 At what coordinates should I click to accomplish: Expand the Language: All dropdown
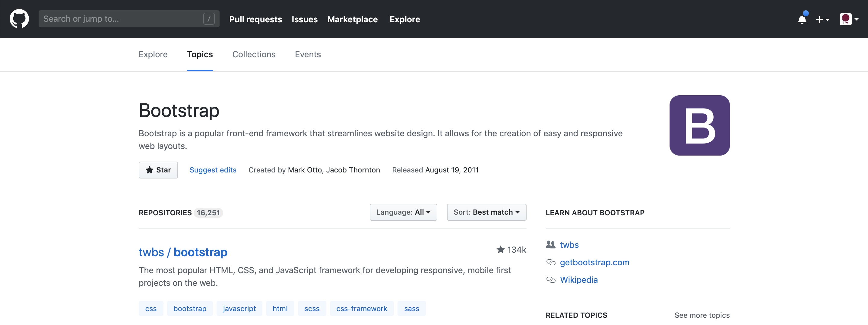[x=403, y=212]
